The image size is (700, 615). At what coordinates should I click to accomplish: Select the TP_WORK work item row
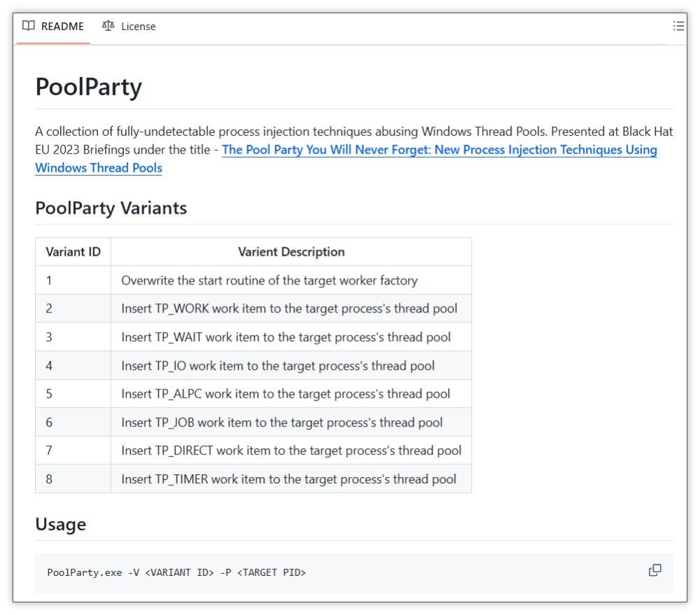253,309
